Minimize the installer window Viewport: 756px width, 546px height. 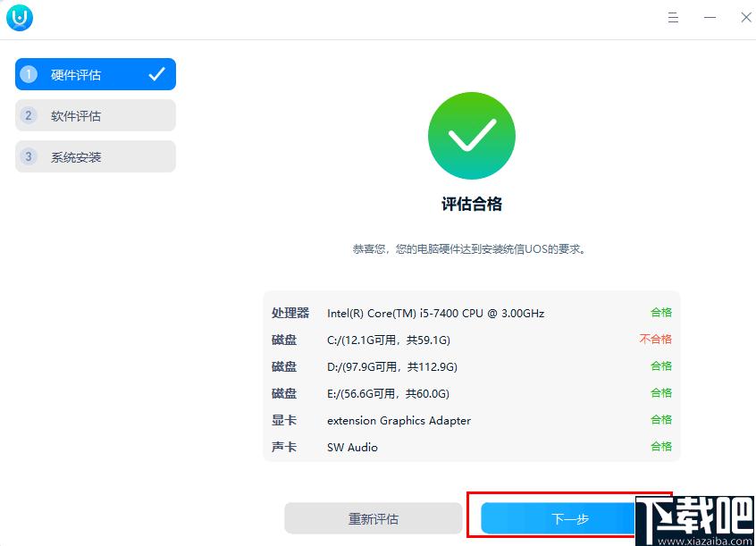pyautogui.click(x=710, y=18)
